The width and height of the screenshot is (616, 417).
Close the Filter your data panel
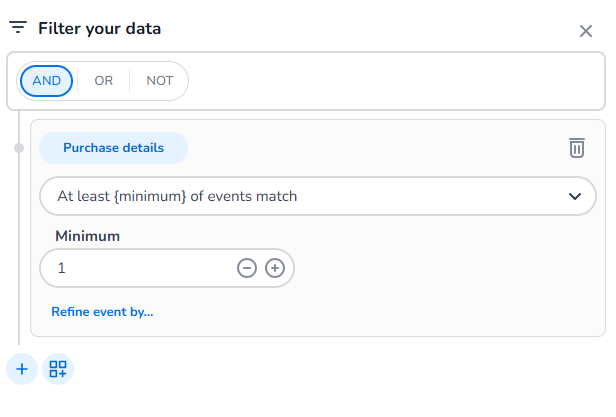585,31
